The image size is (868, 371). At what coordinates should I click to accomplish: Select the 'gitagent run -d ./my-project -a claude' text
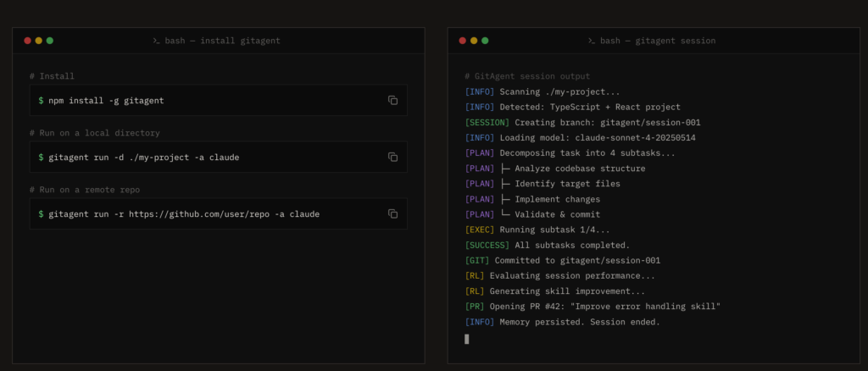[x=144, y=158]
